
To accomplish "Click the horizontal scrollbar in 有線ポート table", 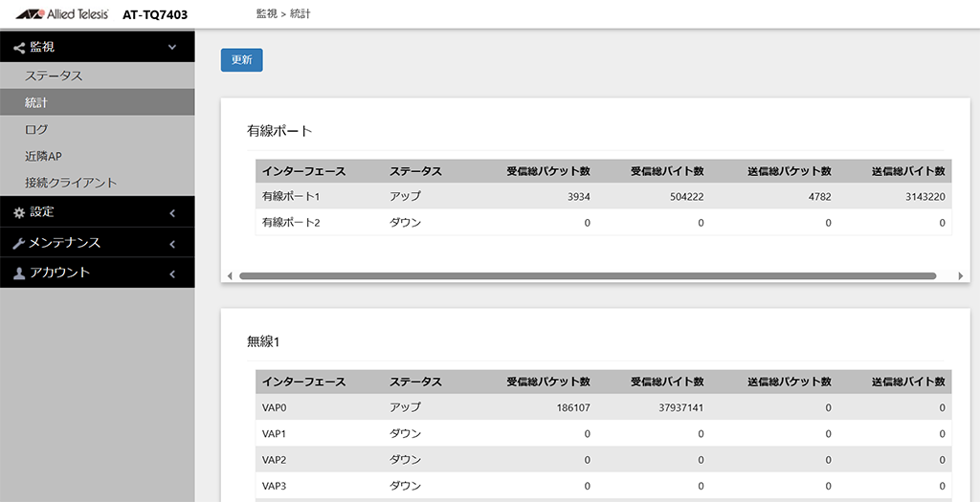I will [588, 275].
